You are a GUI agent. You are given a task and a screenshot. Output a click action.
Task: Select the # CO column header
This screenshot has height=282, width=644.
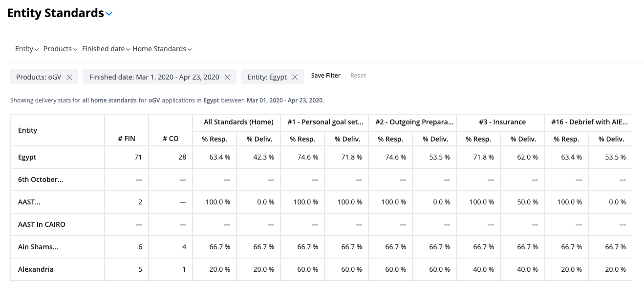pyautogui.click(x=171, y=139)
